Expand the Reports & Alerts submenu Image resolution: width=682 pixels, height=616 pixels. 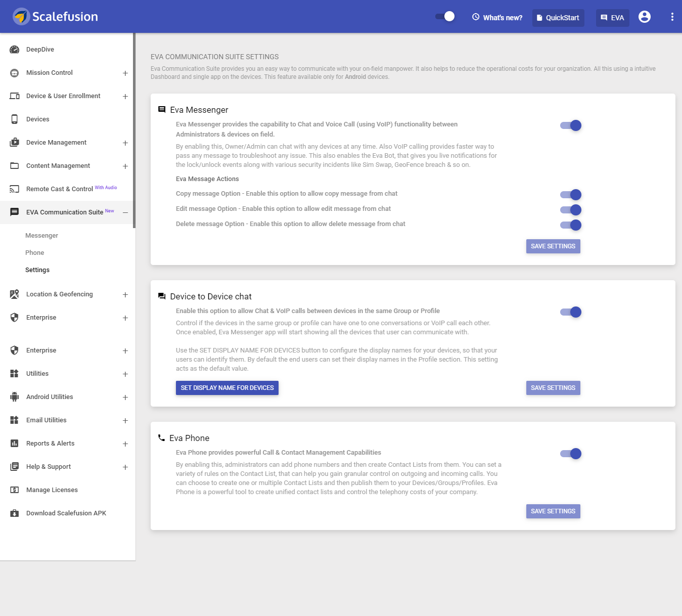[125, 444]
